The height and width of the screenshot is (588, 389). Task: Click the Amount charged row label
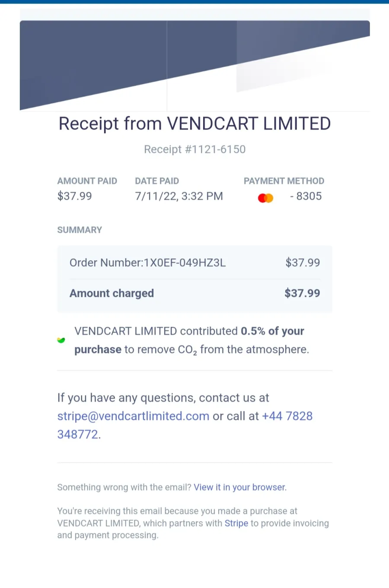click(112, 293)
